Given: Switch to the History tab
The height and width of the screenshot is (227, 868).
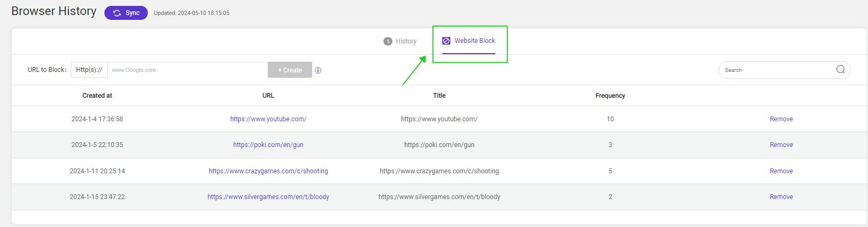Looking at the screenshot, I should point(400,41).
